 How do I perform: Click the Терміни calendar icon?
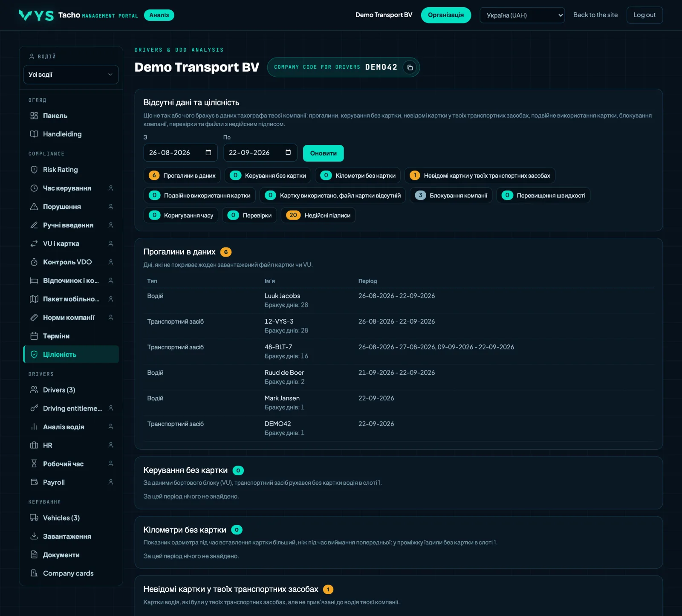tap(34, 336)
